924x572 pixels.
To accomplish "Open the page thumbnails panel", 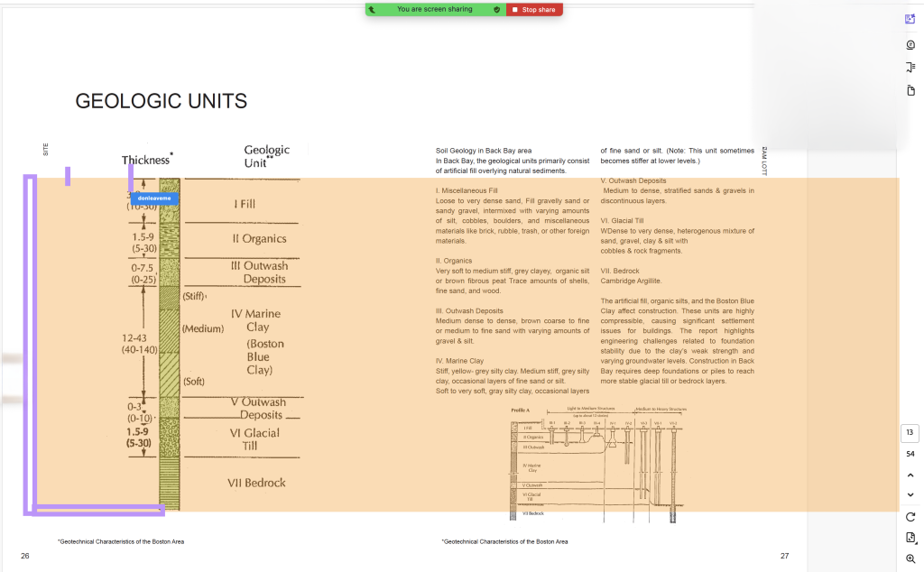I will click(x=910, y=90).
